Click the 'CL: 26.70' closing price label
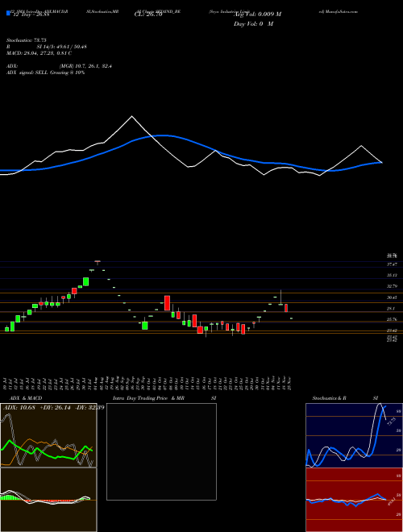 click(148, 15)
